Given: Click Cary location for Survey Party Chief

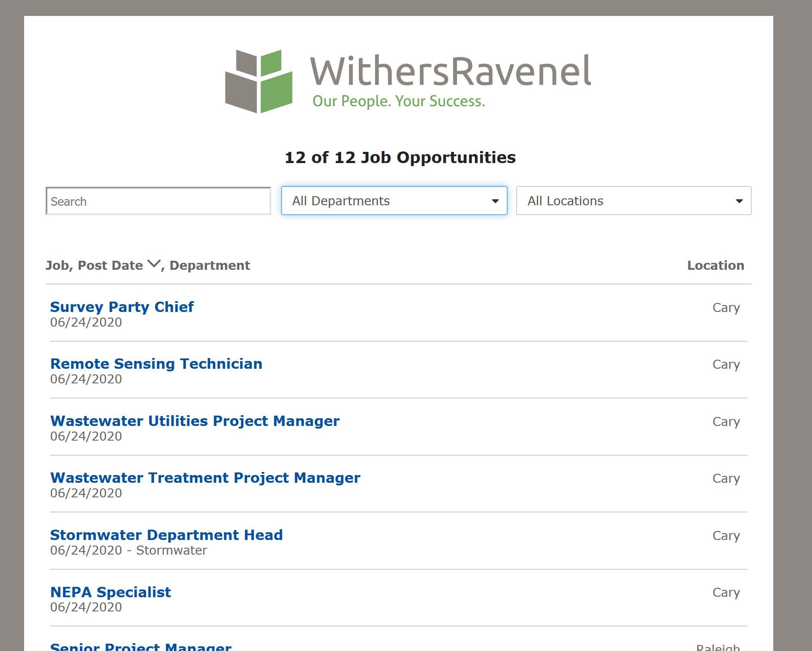Looking at the screenshot, I should [x=726, y=308].
